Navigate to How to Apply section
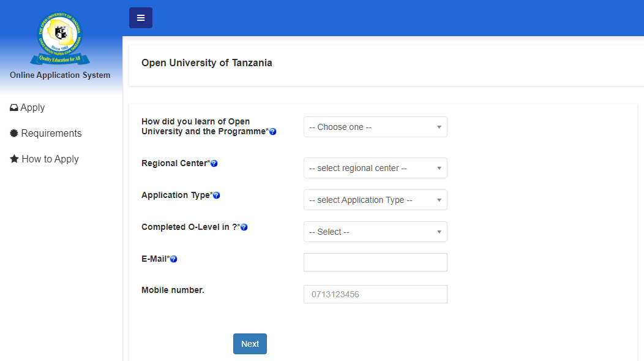 (50, 159)
